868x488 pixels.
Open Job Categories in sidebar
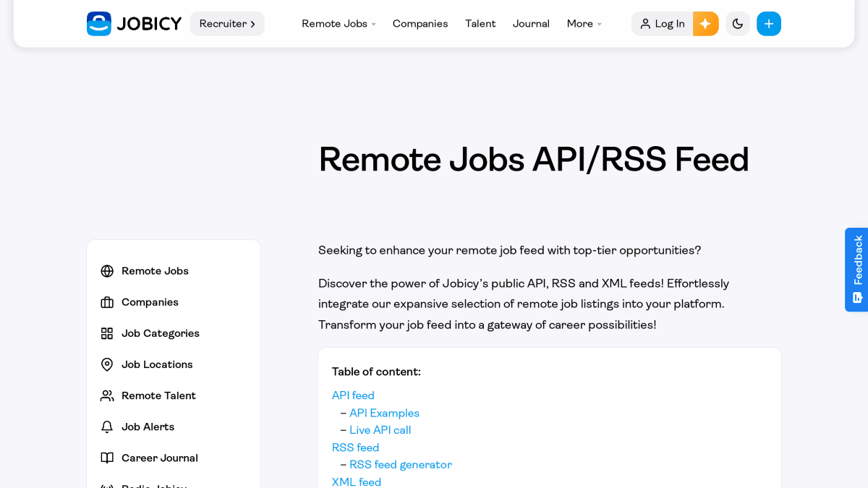point(161,333)
